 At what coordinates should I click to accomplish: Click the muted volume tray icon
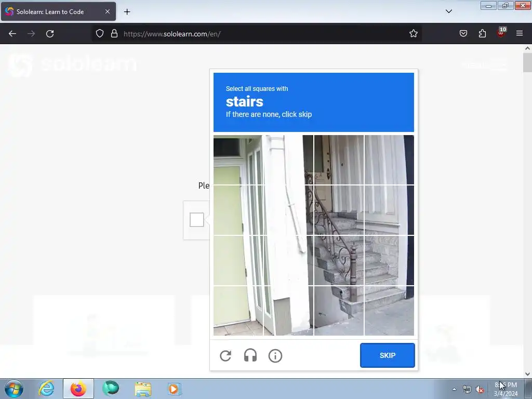(480, 390)
